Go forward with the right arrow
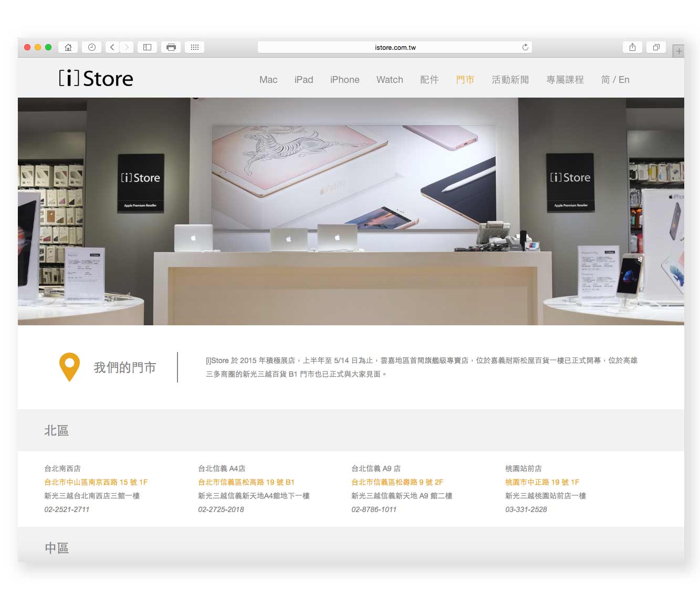 (127, 47)
